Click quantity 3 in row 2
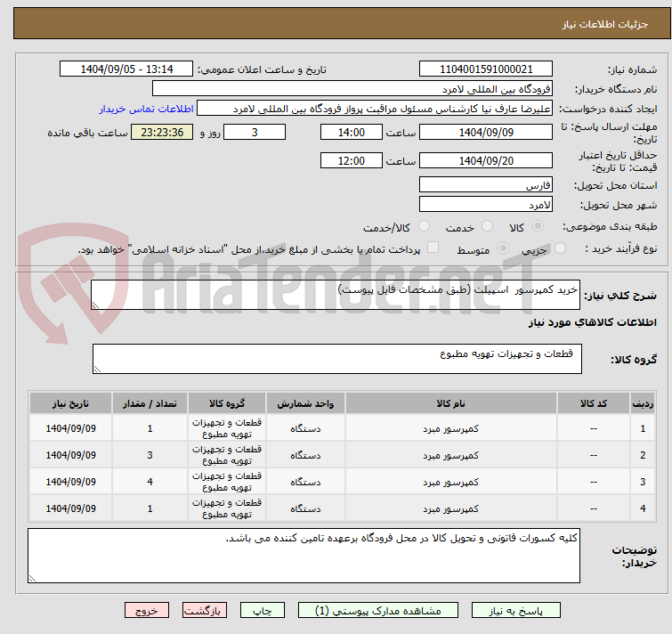Screen dimensions: 672x634 (150, 455)
